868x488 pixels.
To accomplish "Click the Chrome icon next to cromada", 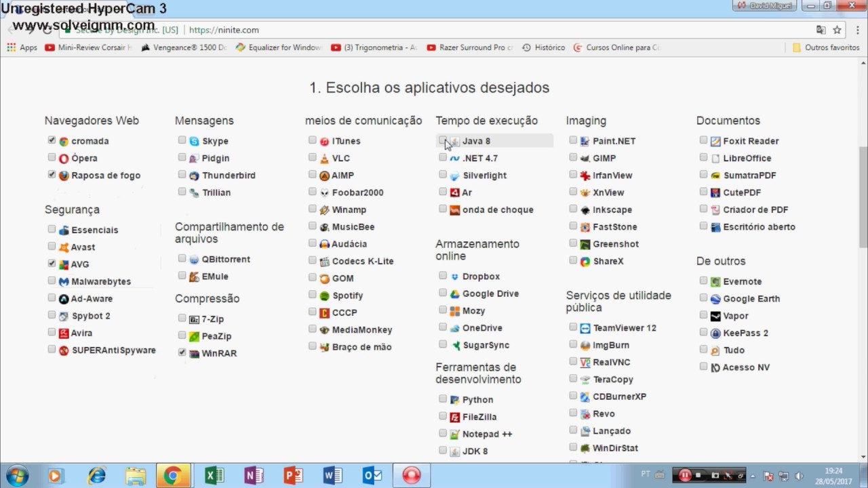I will (x=64, y=142).
